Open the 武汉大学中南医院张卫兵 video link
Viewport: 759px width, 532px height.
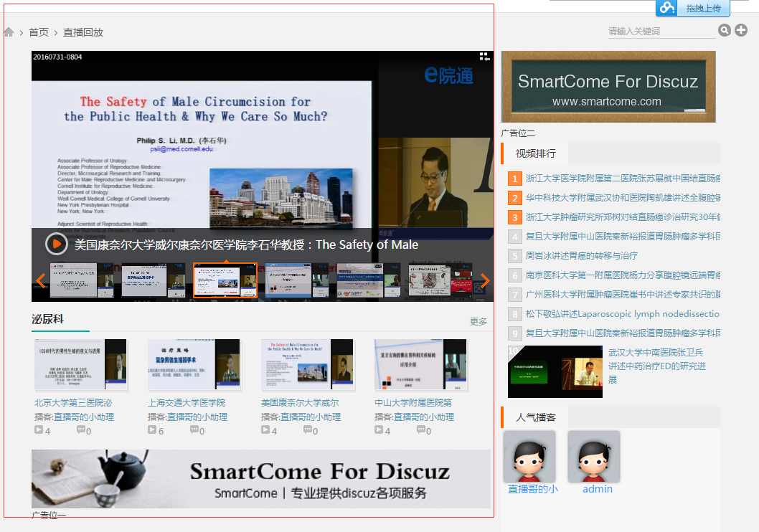click(x=657, y=366)
